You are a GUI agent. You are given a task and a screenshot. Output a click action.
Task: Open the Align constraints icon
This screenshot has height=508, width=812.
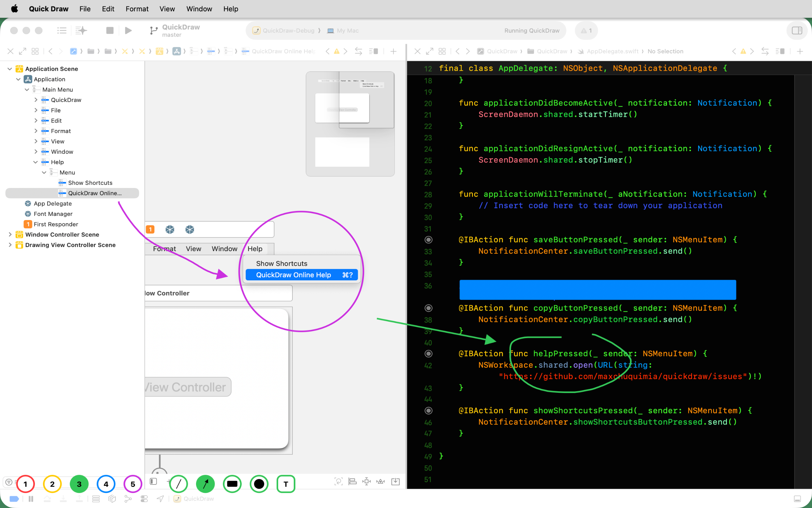352,481
